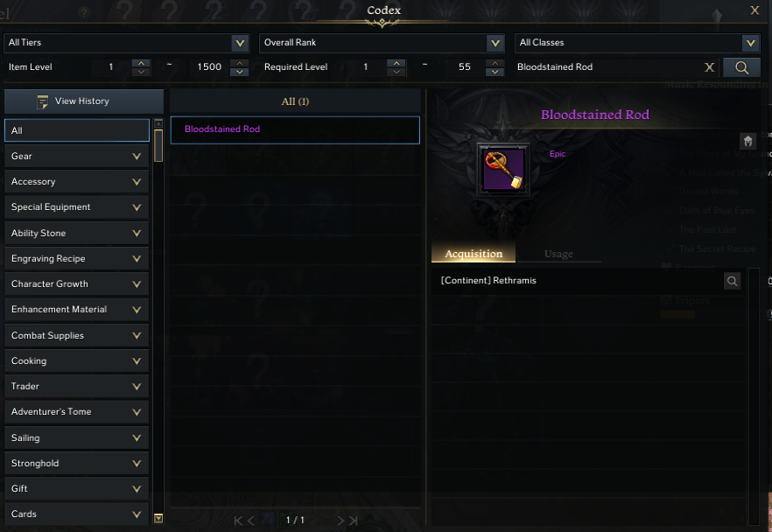Click the Bloodstained Rod item icon thumbnail

pyautogui.click(x=502, y=170)
